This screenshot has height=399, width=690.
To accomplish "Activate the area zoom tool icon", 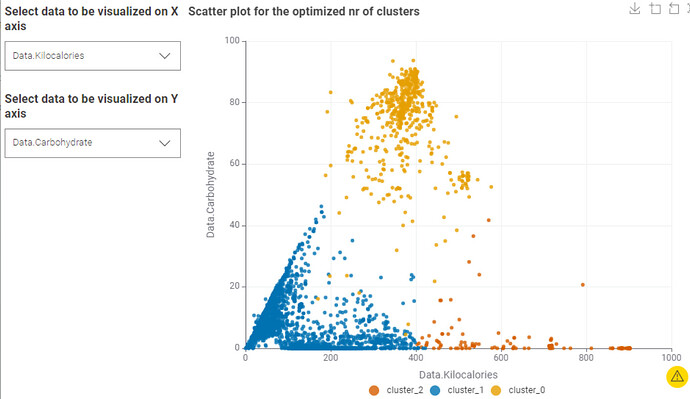I will [655, 8].
